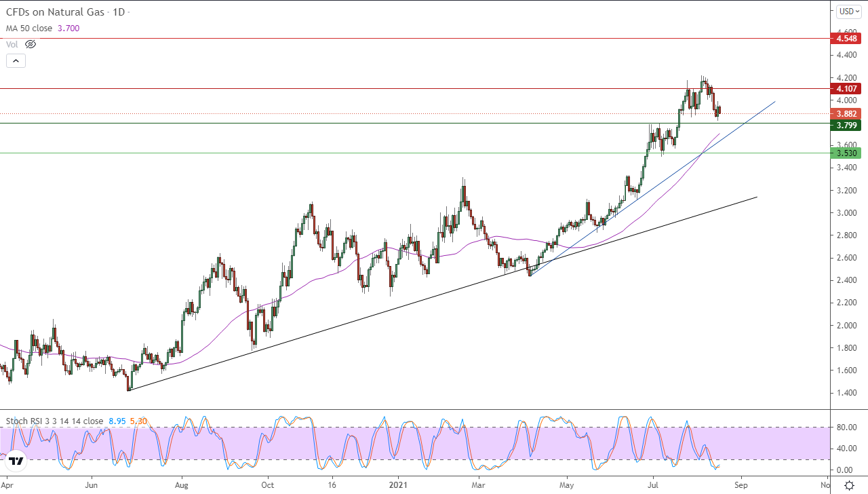Click the Stoch RSI value 8.95

(117, 421)
